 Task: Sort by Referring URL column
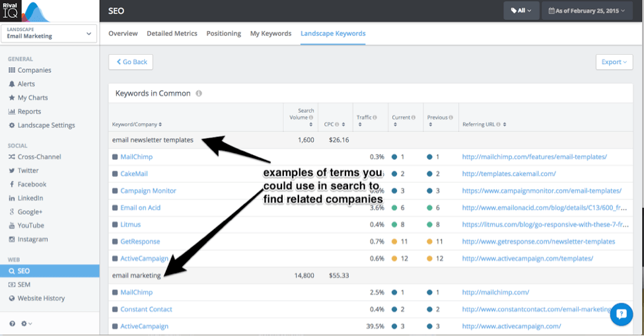(505, 124)
